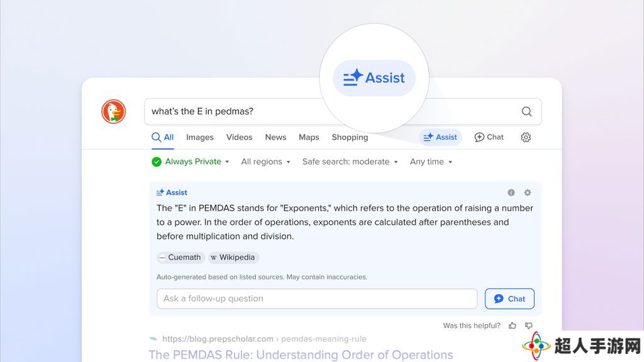Switch to the News tab
This screenshot has width=644, height=362.
275,137
